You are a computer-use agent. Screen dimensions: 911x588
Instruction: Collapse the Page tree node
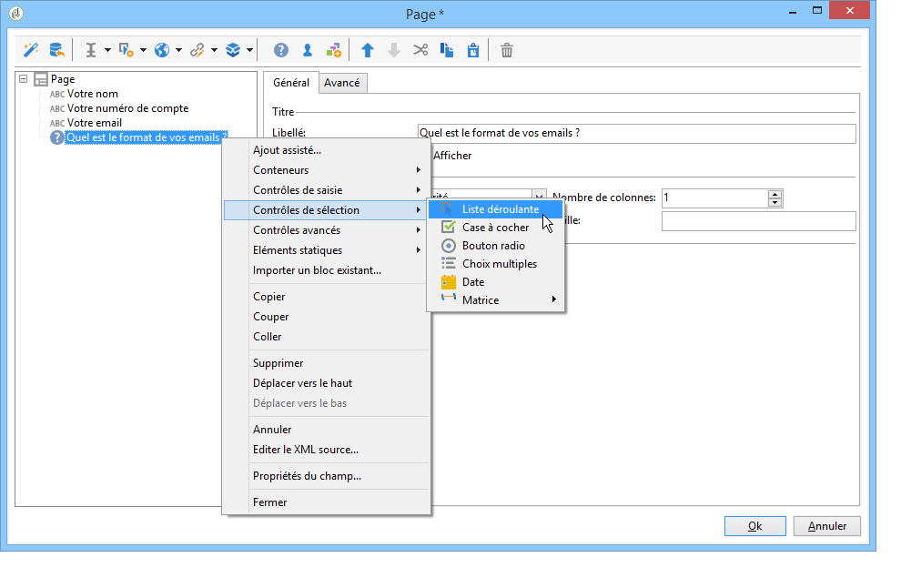point(23,79)
